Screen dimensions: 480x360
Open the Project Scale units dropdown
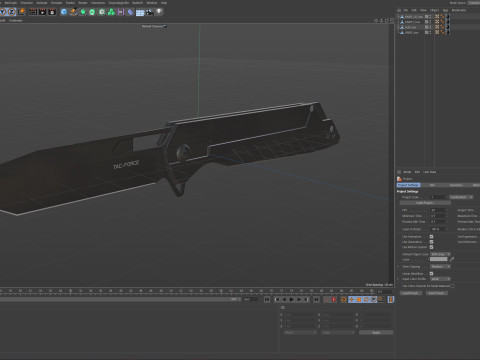[461, 197]
